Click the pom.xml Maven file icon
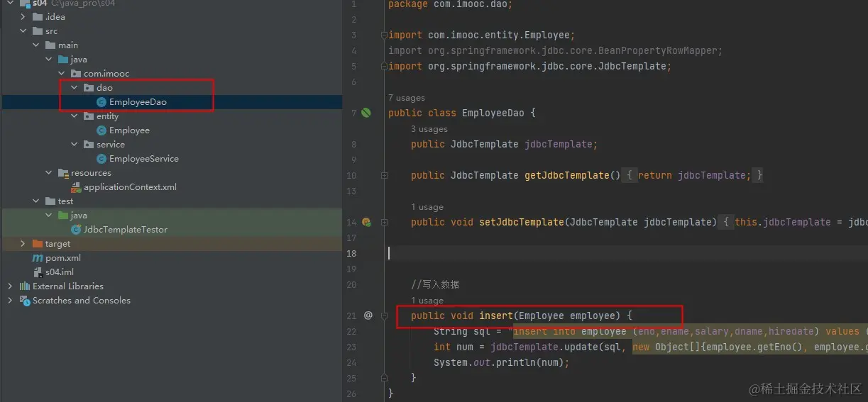 38,258
